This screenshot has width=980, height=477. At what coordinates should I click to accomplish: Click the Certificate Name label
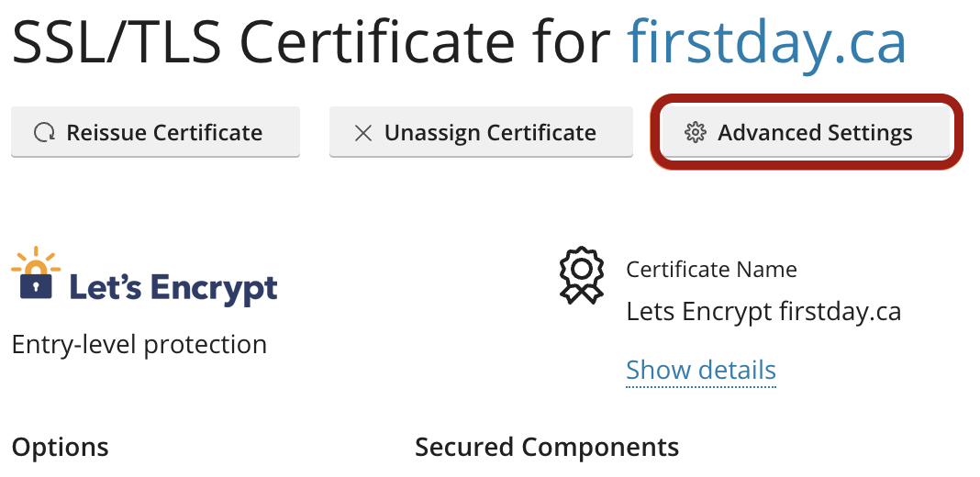click(711, 270)
